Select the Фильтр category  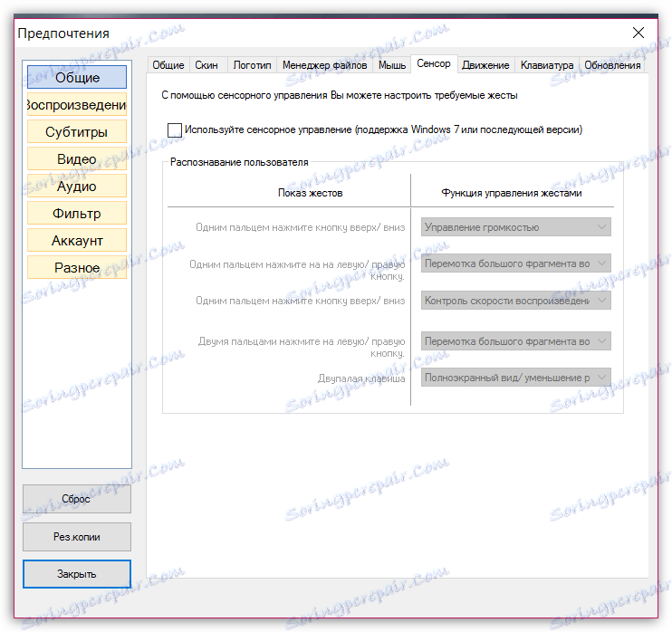click(x=77, y=213)
